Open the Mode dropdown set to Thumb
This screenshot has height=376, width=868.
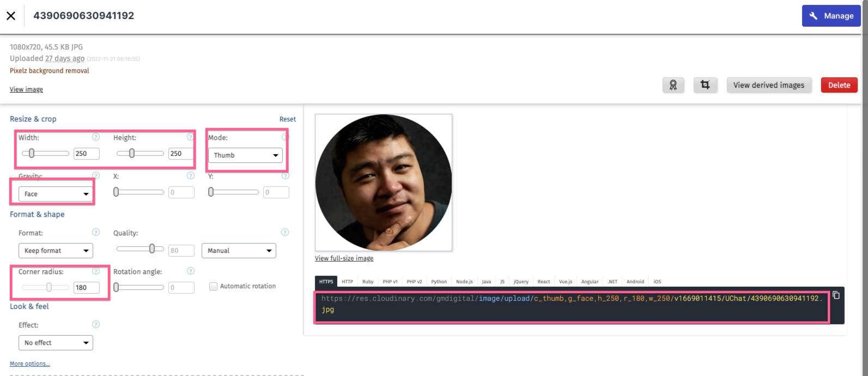click(x=245, y=155)
